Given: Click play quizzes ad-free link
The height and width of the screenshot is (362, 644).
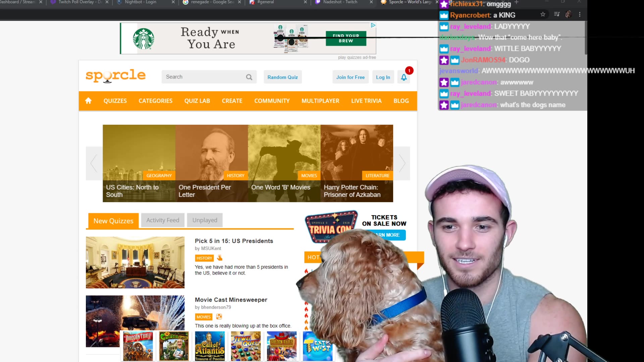Looking at the screenshot, I should [x=357, y=57].
